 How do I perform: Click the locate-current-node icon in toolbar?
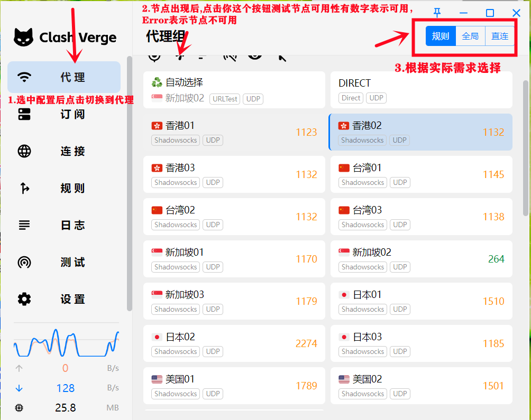[x=154, y=55]
